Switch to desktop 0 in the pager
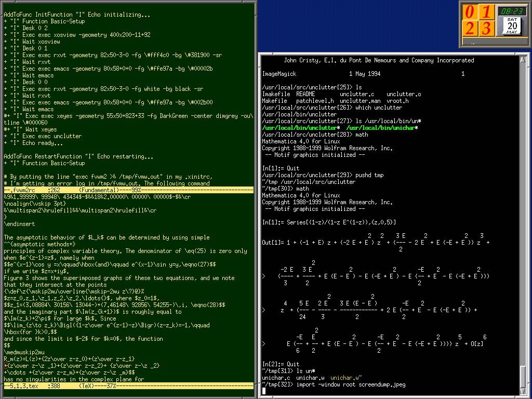 [469, 12]
